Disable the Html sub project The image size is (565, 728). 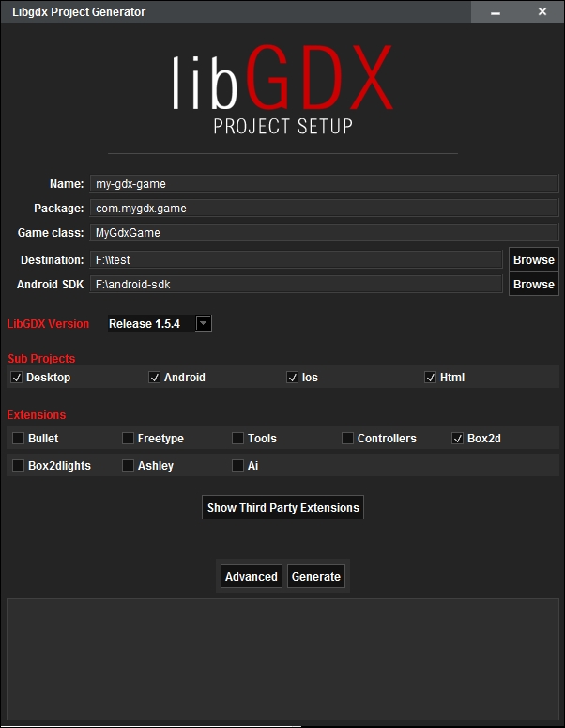coord(430,378)
